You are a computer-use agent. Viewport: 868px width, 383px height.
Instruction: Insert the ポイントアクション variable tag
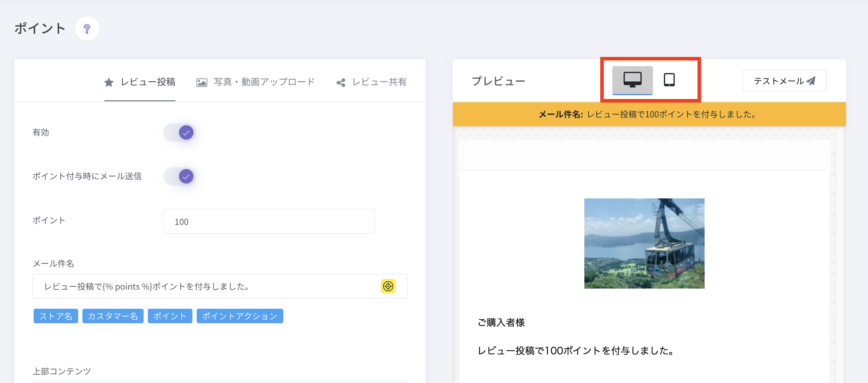point(240,316)
